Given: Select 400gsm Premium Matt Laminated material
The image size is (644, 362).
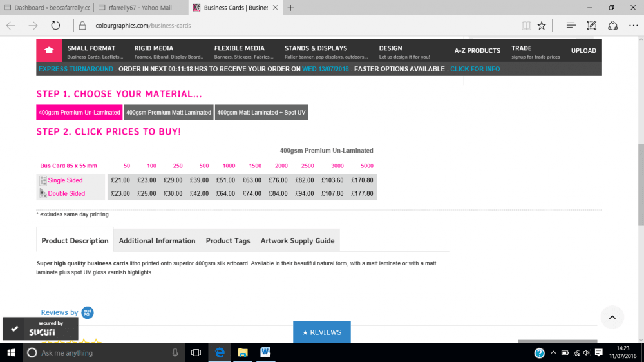Looking at the screenshot, I should pos(169,113).
